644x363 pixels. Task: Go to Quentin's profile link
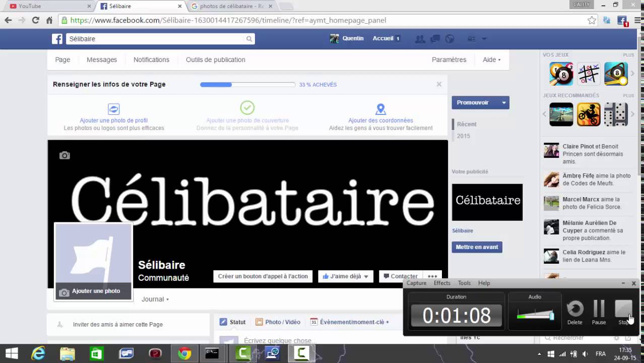coord(347,38)
